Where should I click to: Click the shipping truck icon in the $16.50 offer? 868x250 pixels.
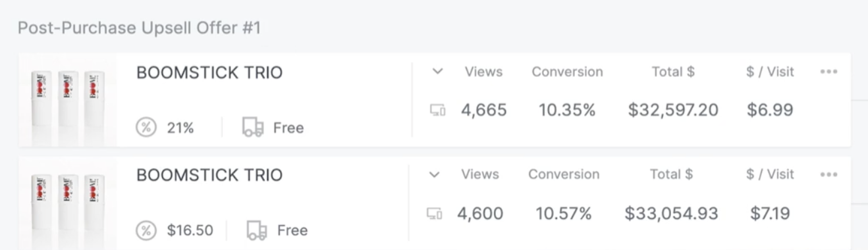click(x=257, y=230)
